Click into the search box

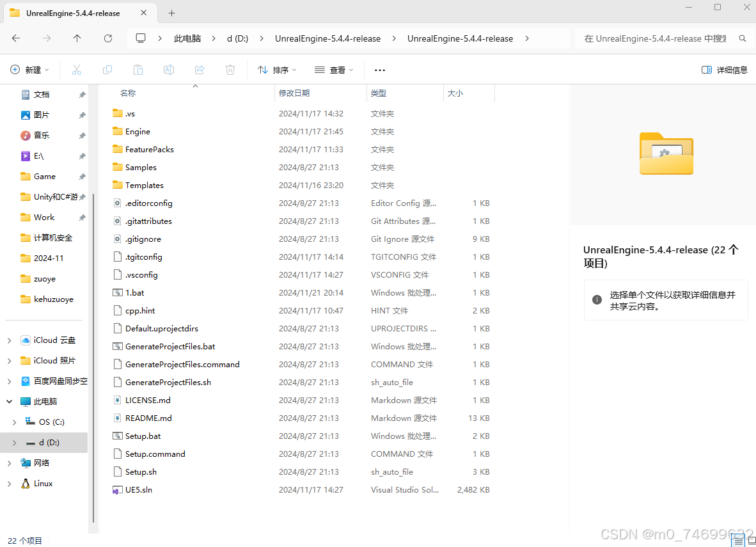point(656,38)
